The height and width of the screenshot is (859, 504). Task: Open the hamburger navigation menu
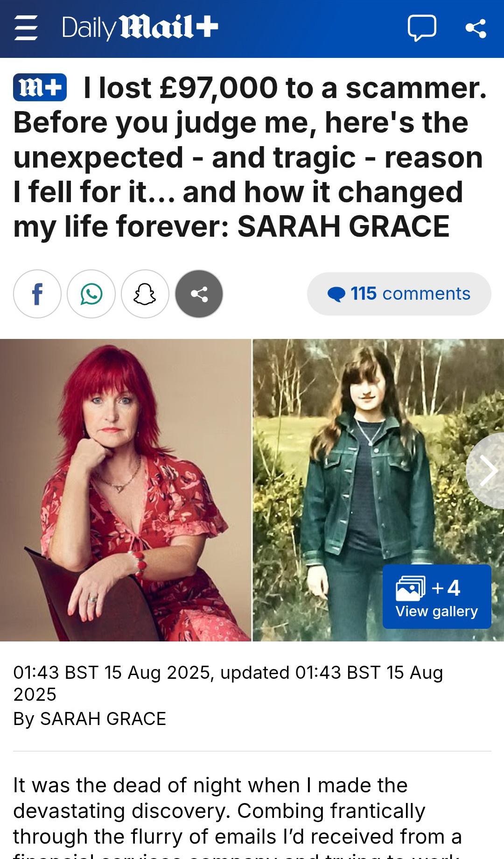26,28
